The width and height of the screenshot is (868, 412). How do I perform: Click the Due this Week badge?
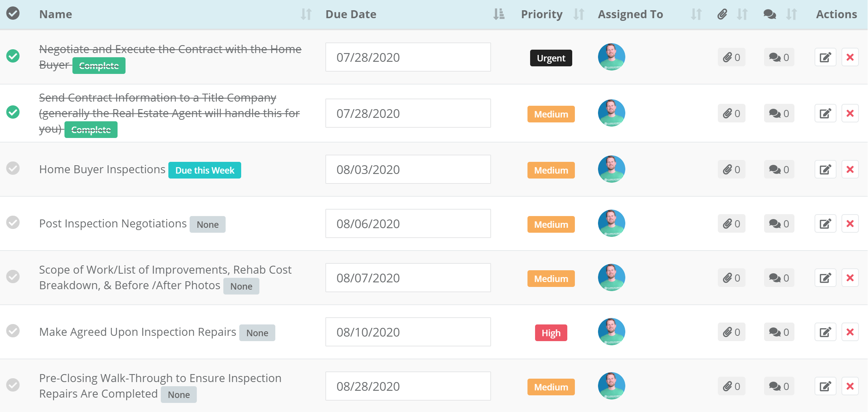[x=204, y=170]
